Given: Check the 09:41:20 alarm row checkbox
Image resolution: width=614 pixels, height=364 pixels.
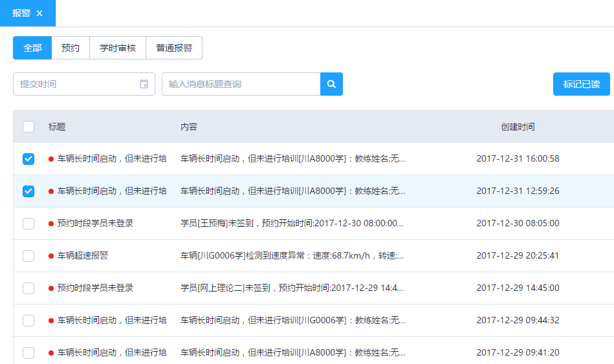Looking at the screenshot, I should [28, 353].
